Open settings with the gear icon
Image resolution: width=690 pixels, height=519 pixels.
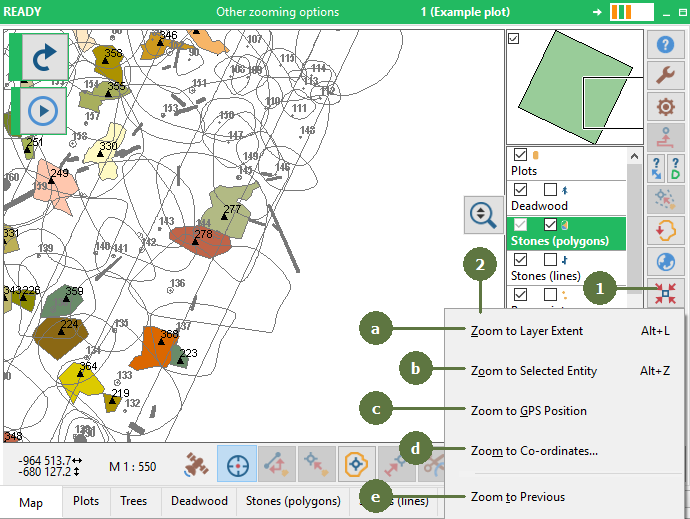pos(665,107)
